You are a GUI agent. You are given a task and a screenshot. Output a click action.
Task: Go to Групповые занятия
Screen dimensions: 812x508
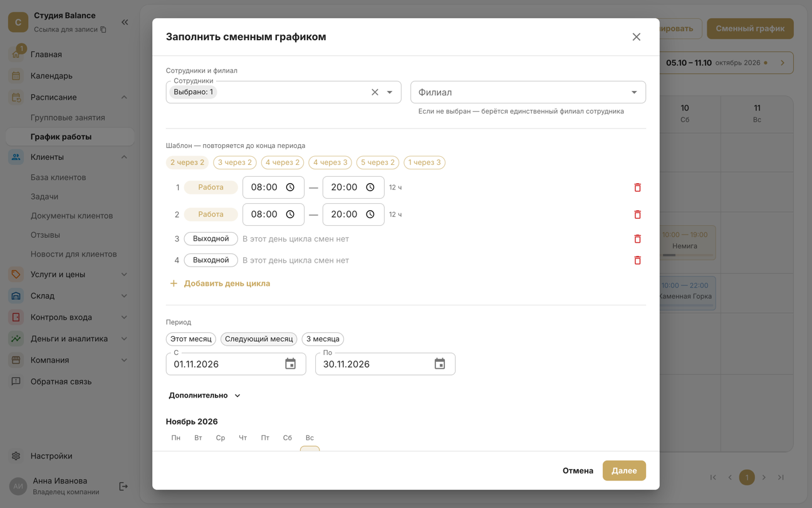point(68,117)
